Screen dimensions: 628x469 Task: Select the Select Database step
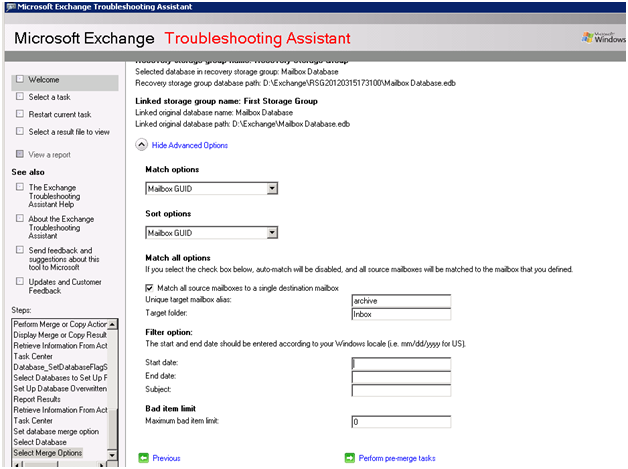(40, 442)
